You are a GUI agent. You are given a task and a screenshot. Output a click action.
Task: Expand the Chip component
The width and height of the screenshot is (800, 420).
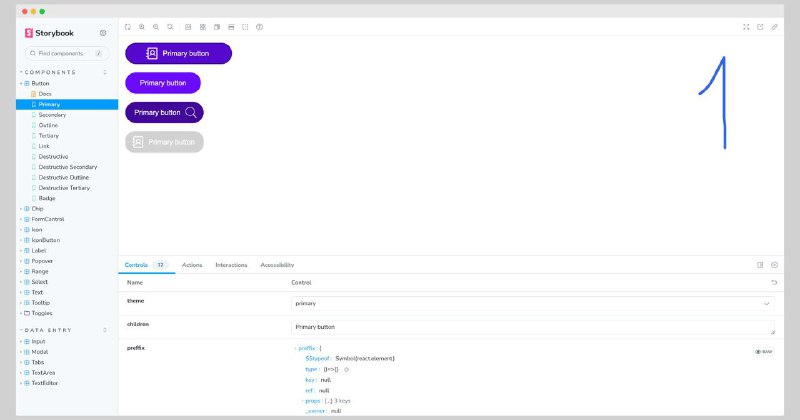tap(37, 209)
